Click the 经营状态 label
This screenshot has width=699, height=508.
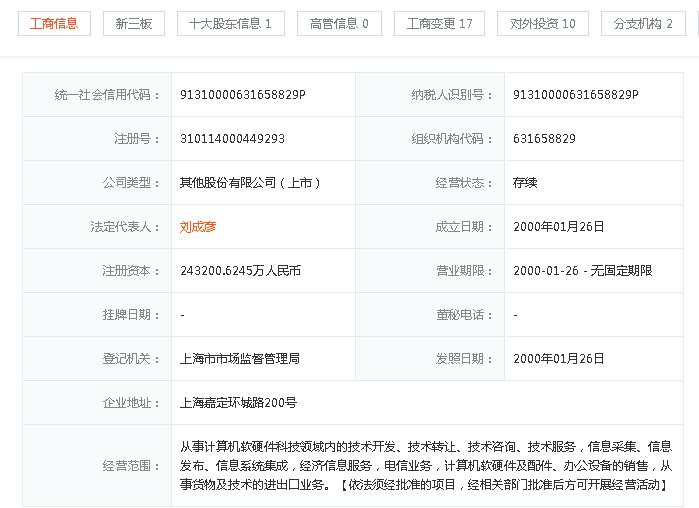pos(464,183)
